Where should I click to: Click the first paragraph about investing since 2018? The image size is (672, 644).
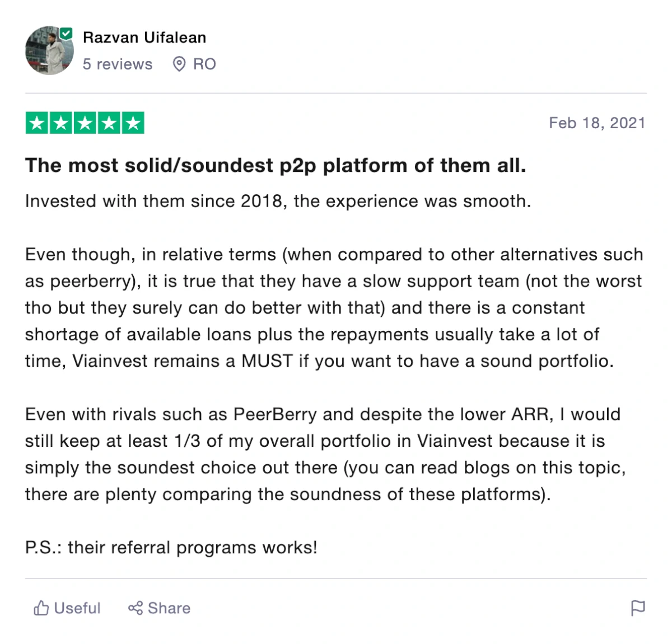pyautogui.click(x=278, y=201)
